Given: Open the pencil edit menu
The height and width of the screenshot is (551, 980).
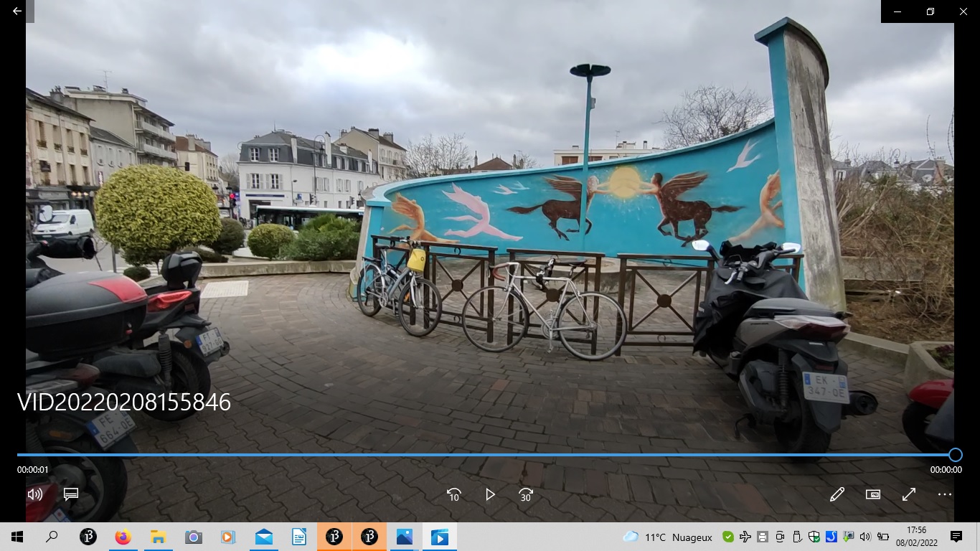Looking at the screenshot, I should pyautogui.click(x=837, y=494).
